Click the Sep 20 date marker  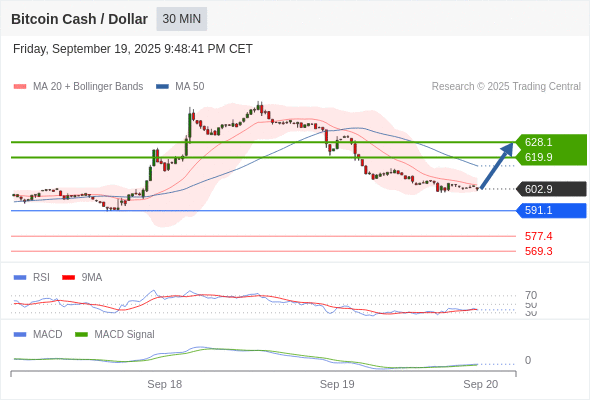[481, 384]
